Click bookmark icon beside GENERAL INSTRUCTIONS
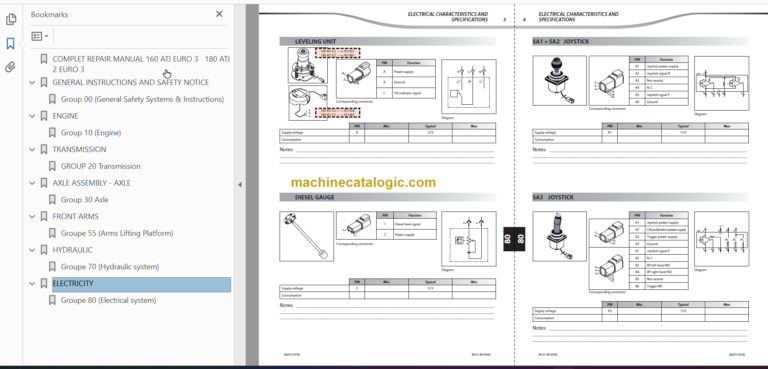 click(44, 83)
